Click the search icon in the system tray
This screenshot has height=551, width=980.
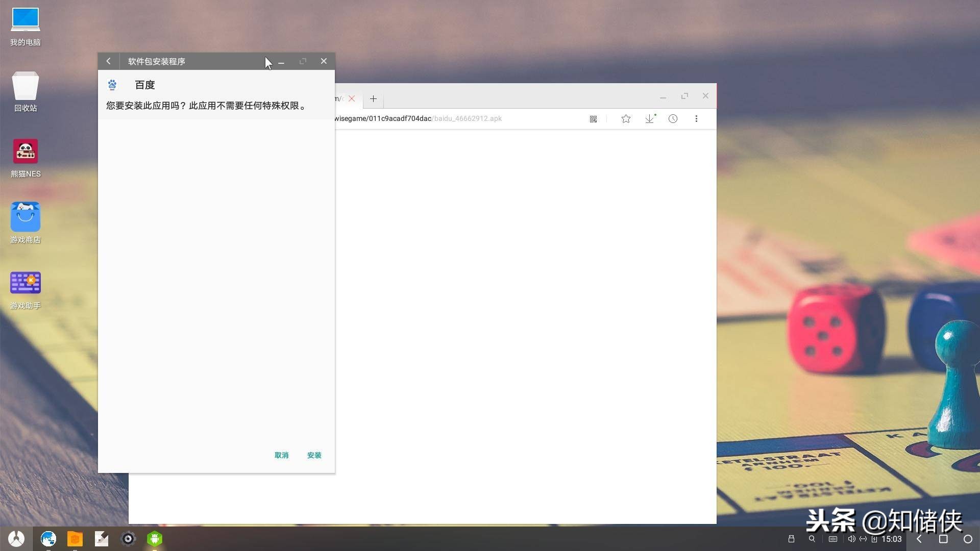click(x=812, y=539)
